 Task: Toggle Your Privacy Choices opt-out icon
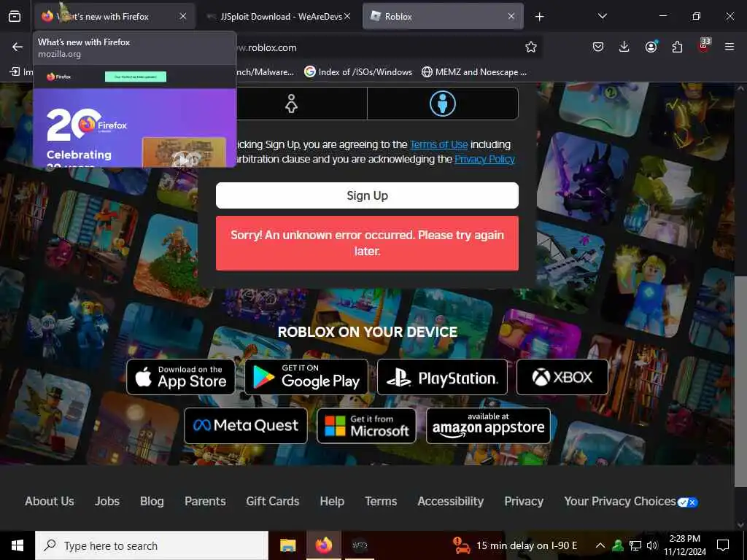click(x=687, y=502)
